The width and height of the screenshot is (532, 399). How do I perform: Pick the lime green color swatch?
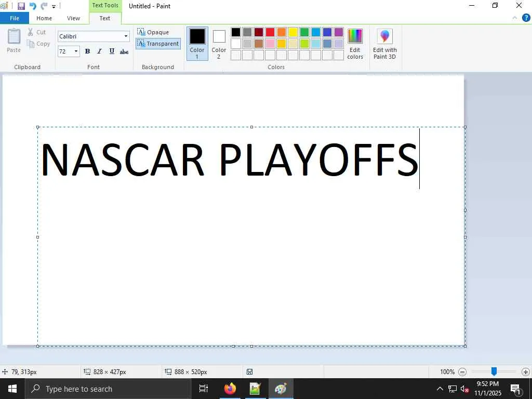click(x=304, y=44)
